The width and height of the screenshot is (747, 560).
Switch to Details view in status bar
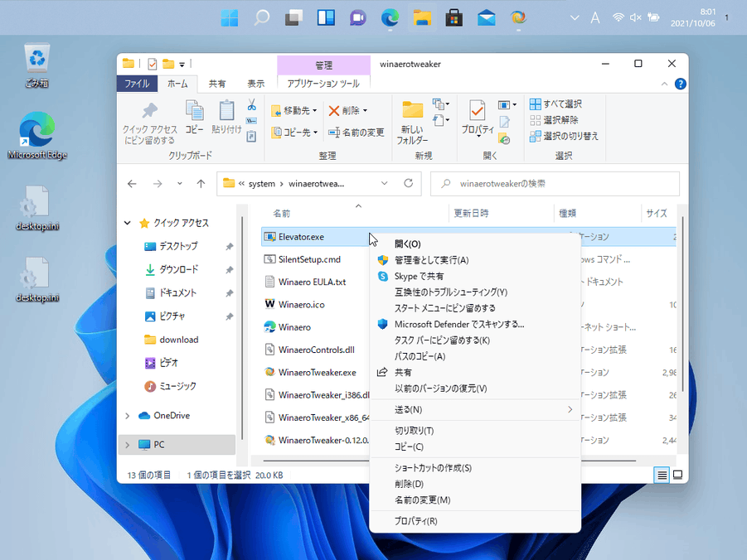pyautogui.click(x=662, y=475)
